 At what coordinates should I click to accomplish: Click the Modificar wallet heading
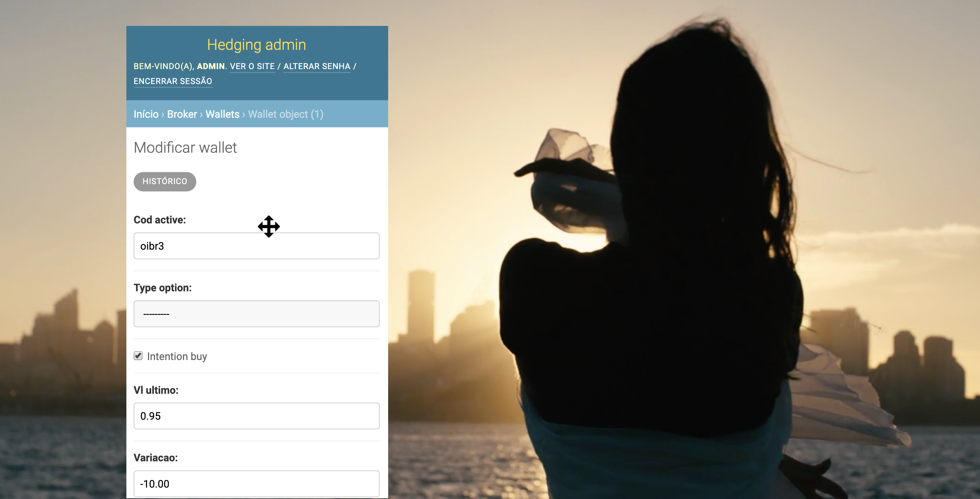(x=185, y=148)
